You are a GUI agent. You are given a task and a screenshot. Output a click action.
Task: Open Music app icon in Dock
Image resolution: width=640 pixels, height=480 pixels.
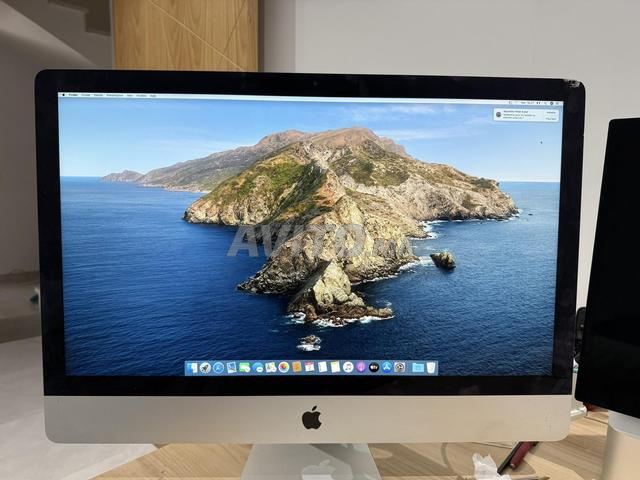(348, 367)
